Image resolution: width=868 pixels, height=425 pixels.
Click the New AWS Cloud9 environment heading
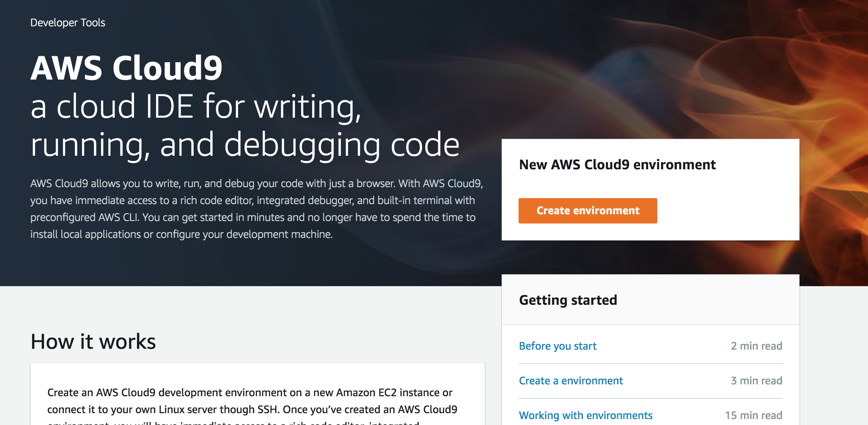617,164
